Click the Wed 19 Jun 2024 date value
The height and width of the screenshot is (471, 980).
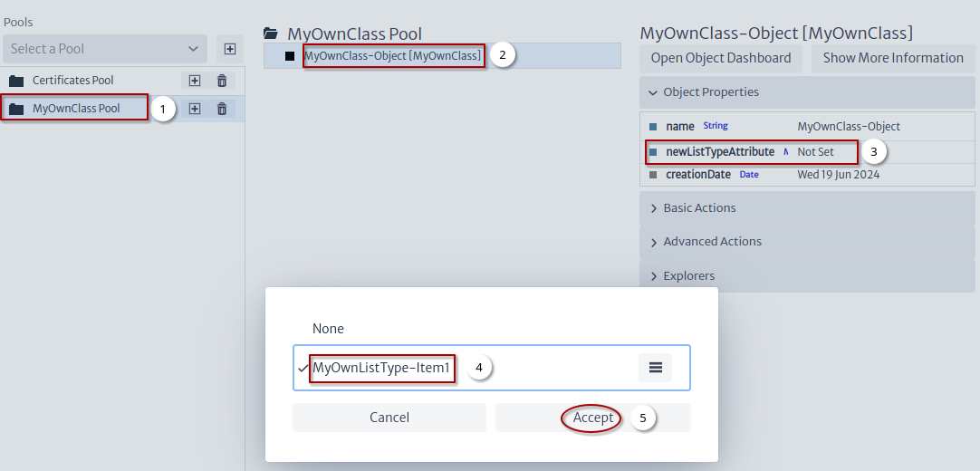pos(838,175)
